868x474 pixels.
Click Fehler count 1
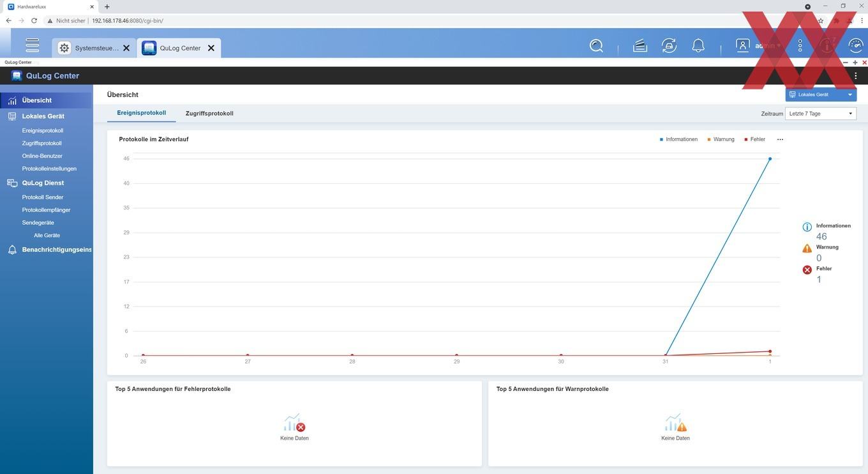[x=819, y=279]
